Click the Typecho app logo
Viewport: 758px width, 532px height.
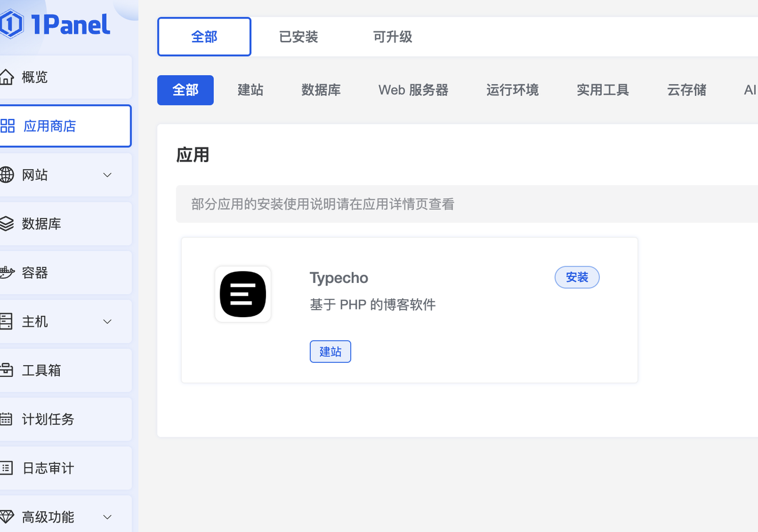coord(243,294)
